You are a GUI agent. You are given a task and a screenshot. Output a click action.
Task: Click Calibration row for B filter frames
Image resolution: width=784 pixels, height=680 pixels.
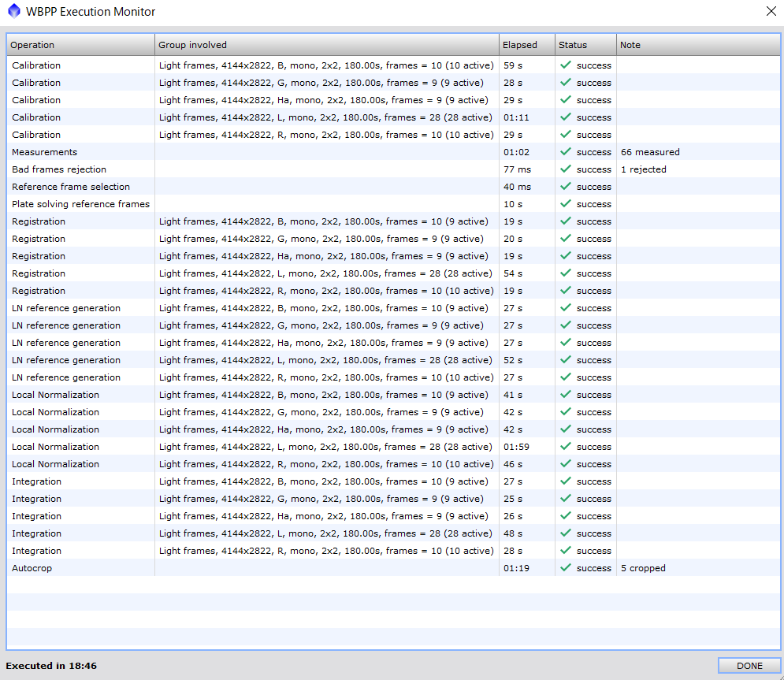[393, 65]
